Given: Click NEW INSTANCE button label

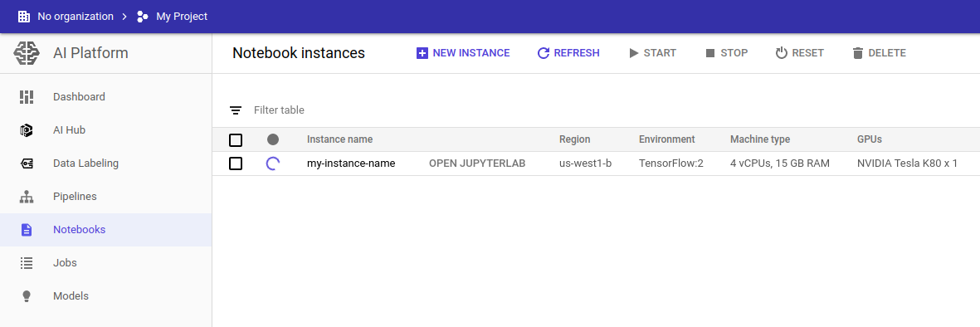Looking at the screenshot, I should (x=471, y=53).
